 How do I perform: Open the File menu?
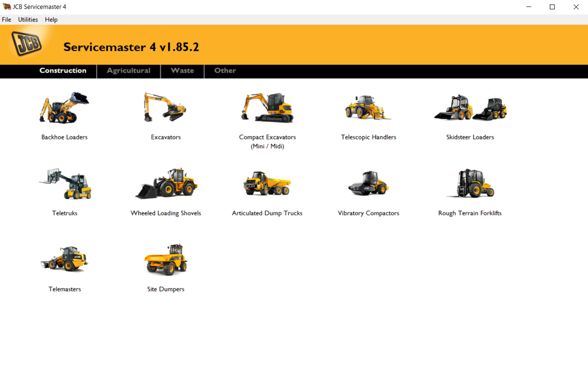pos(6,19)
